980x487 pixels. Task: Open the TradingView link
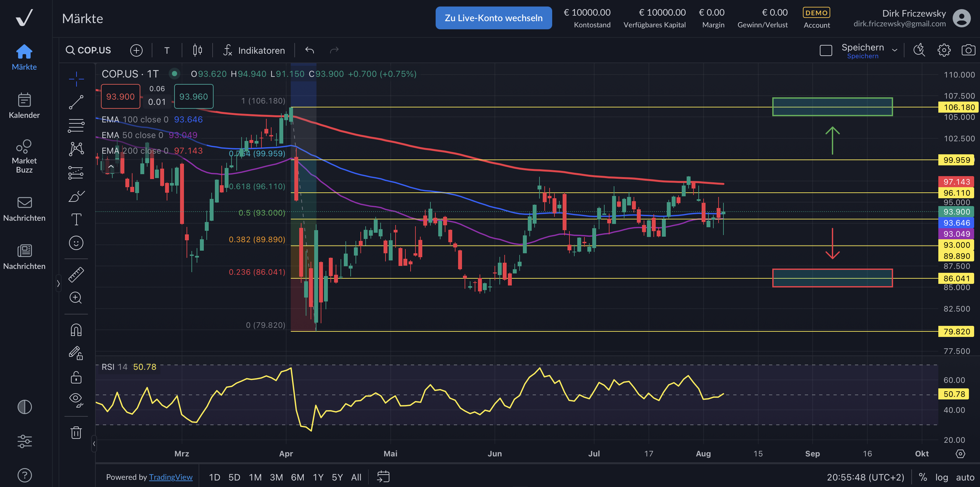tap(171, 477)
